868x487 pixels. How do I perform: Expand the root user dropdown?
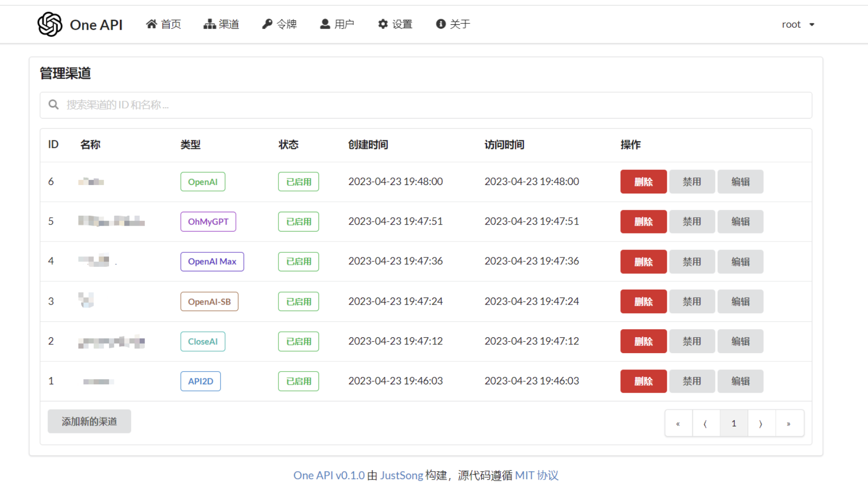(x=798, y=24)
